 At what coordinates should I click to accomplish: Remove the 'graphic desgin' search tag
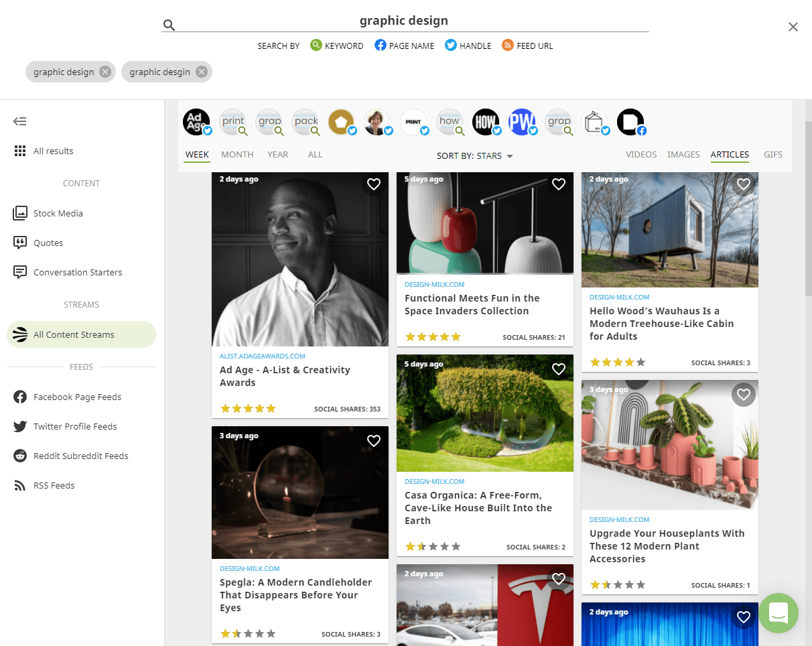(x=202, y=72)
